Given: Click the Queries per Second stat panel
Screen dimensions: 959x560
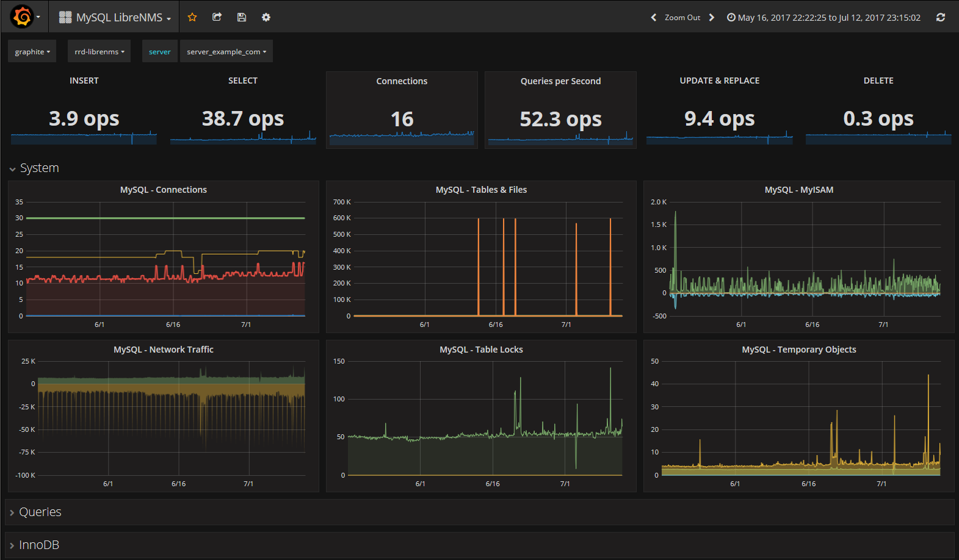Looking at the screenshot, I should pos(560,110).
